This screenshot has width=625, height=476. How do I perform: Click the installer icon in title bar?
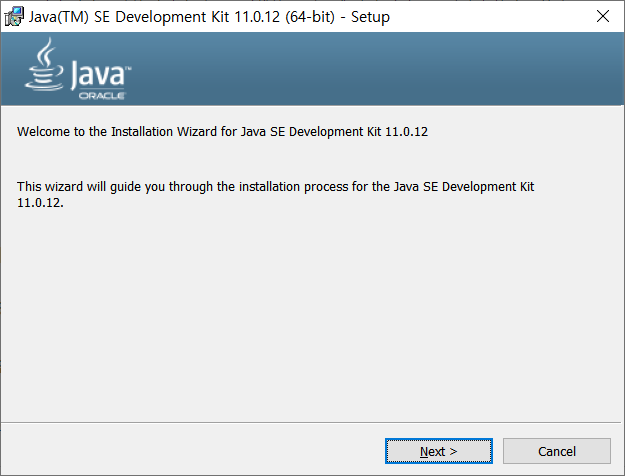tap(14, 16)
